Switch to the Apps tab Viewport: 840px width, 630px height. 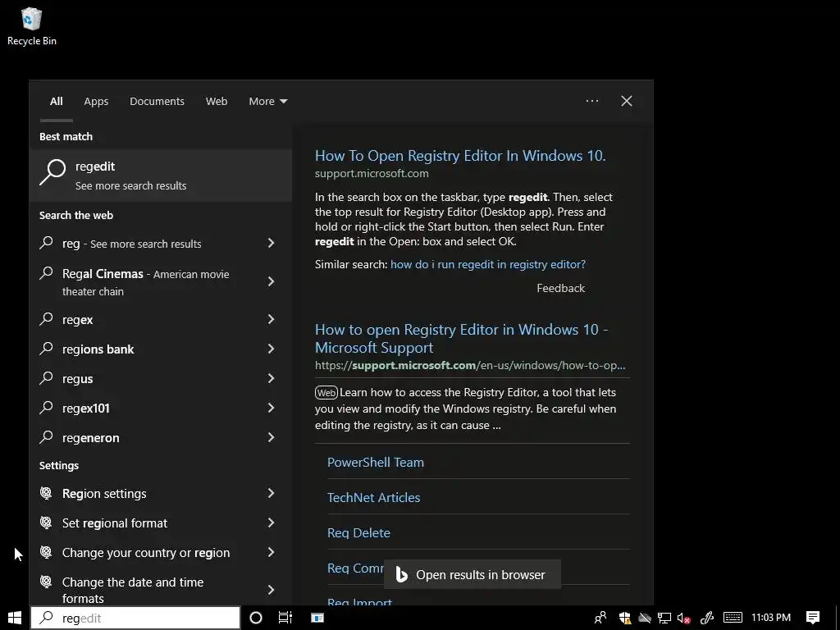point(96,101)
